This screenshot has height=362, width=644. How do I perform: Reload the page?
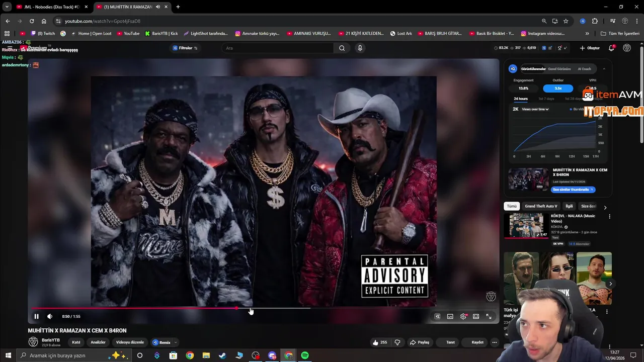[32, 21]
